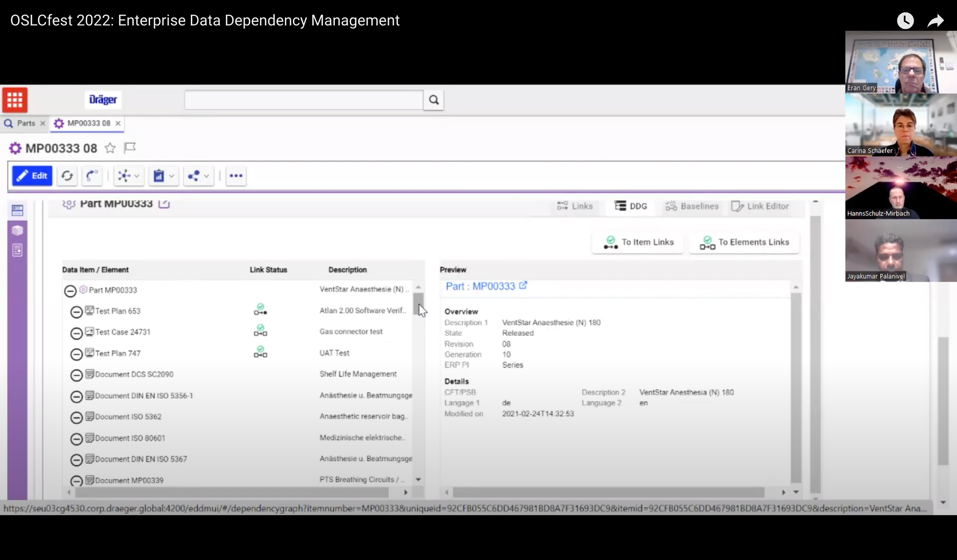
Task: Collapse Document ISO 80601 node
Action: (76, 439)
